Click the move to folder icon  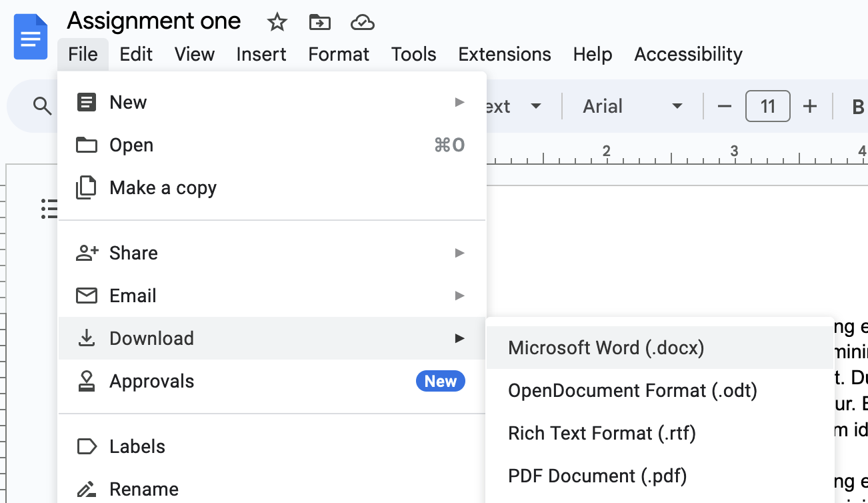pos(320,23)
